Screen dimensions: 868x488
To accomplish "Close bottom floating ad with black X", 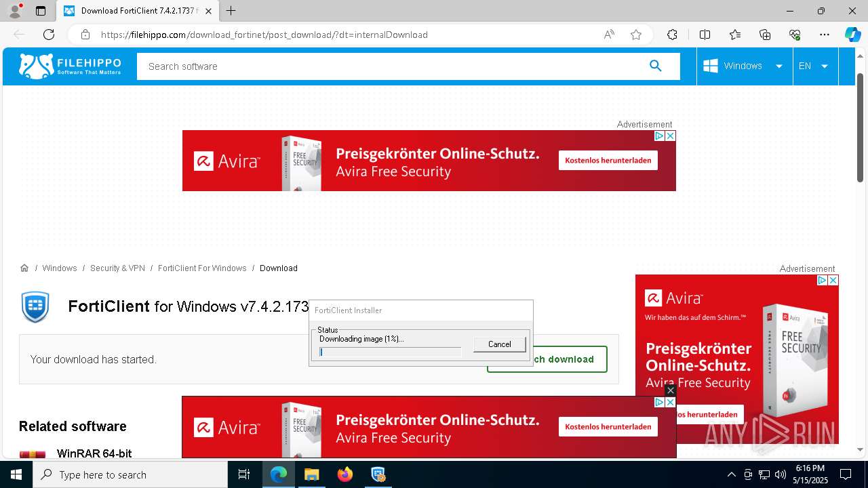I will tap(671, 390).
